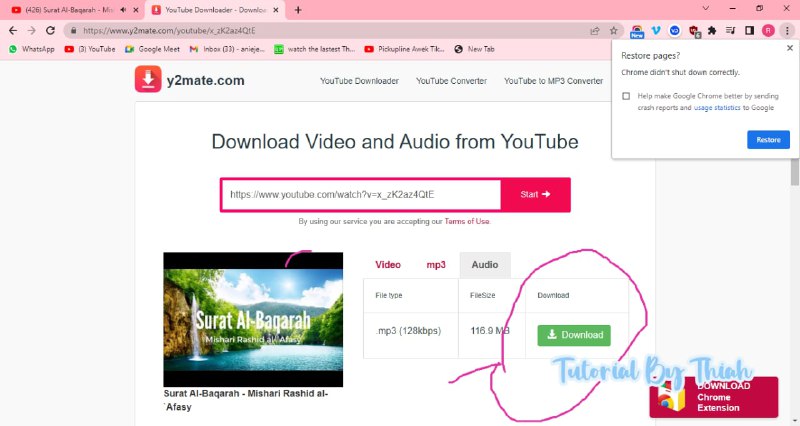The width and height of the screenshot is (800, 426).
Task: Open the rainbow 'New' extension icon
Action: [637, 31]
